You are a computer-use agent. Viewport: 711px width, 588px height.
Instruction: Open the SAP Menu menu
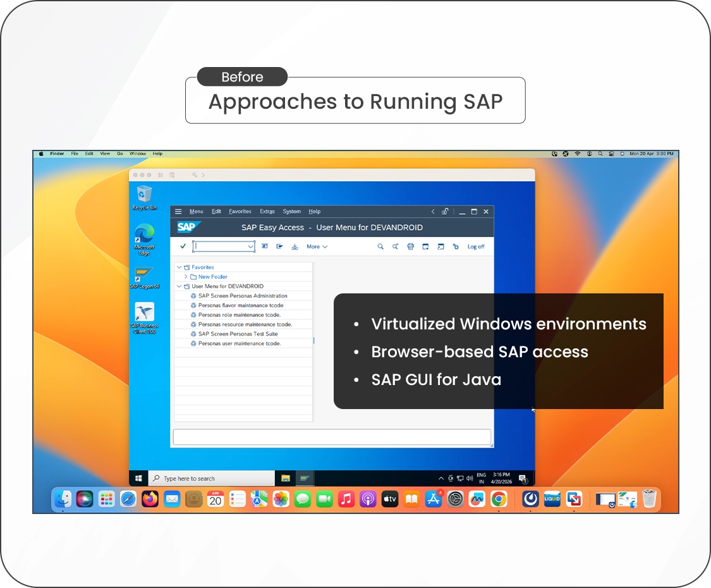point(197,211)
